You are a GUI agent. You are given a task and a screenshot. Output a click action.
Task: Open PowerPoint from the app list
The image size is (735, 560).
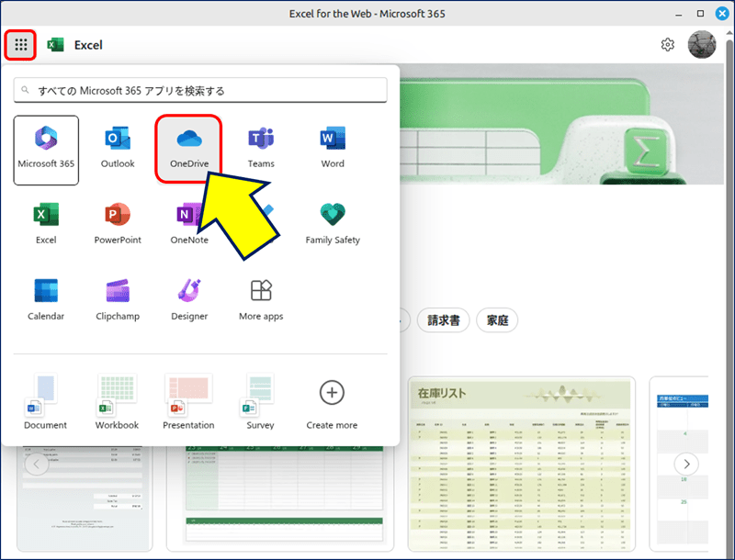point(118,224)
